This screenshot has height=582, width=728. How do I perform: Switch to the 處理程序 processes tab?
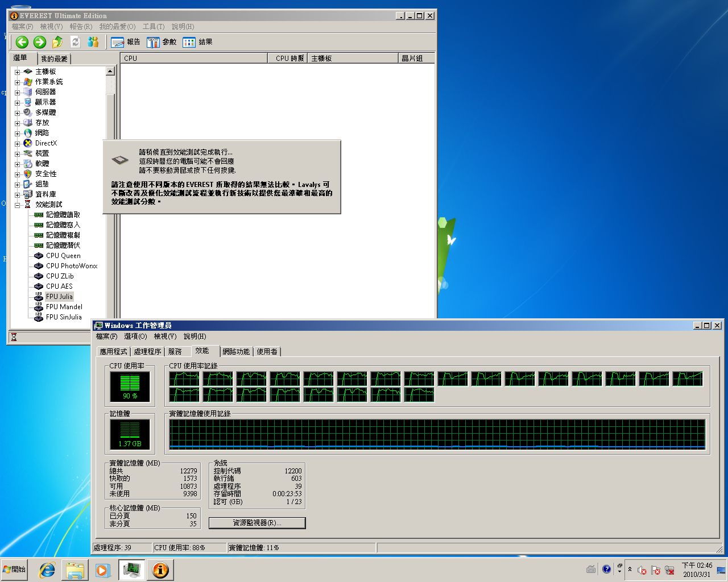coord(147,352)
